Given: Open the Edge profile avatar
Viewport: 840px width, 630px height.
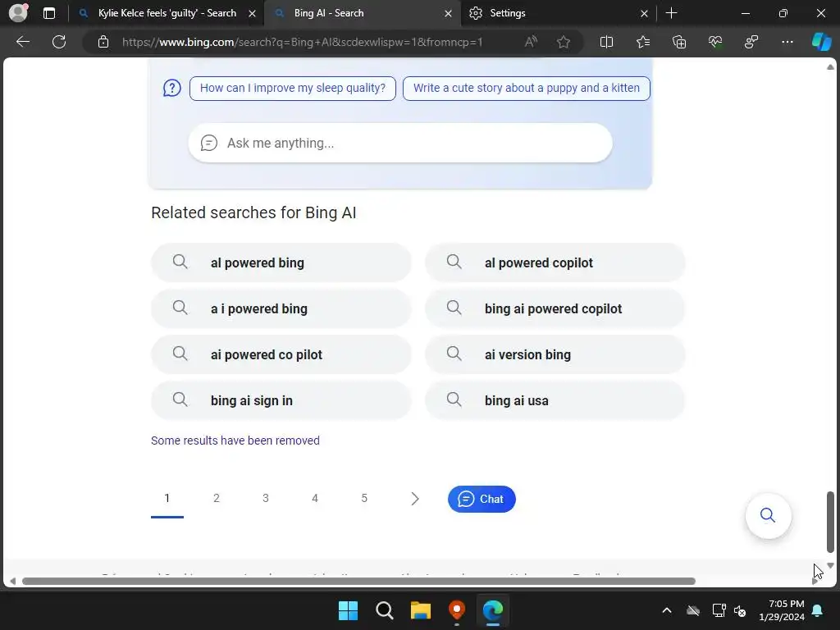Looking at the screenshot, I should [x=18, y=13].
